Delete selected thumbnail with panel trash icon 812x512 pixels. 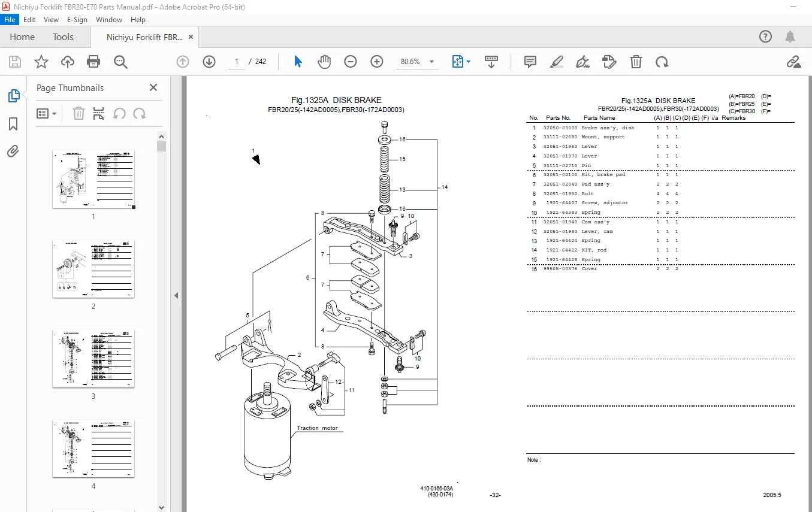click(x=79, y=113)
